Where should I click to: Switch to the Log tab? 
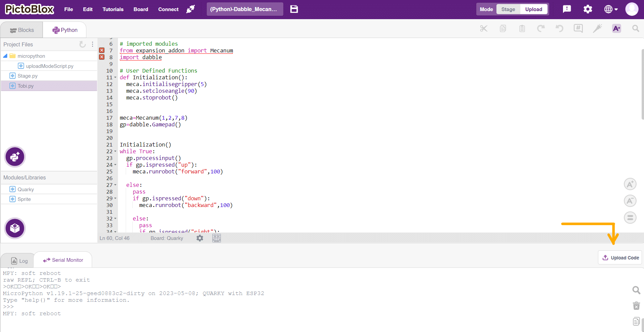[x=19, y=261]
